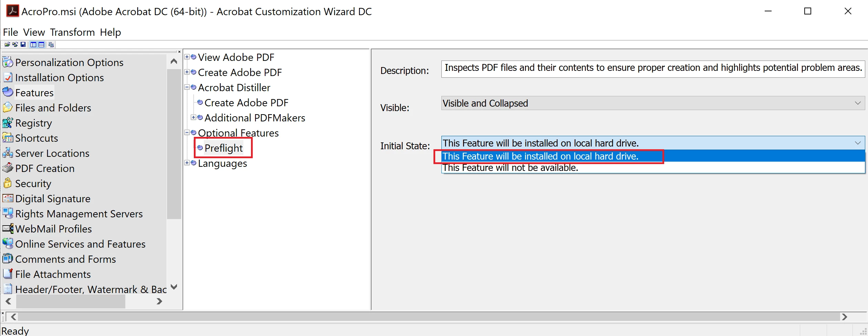Click the Save floppy disk toolbar icon

[x=23, y=44]
